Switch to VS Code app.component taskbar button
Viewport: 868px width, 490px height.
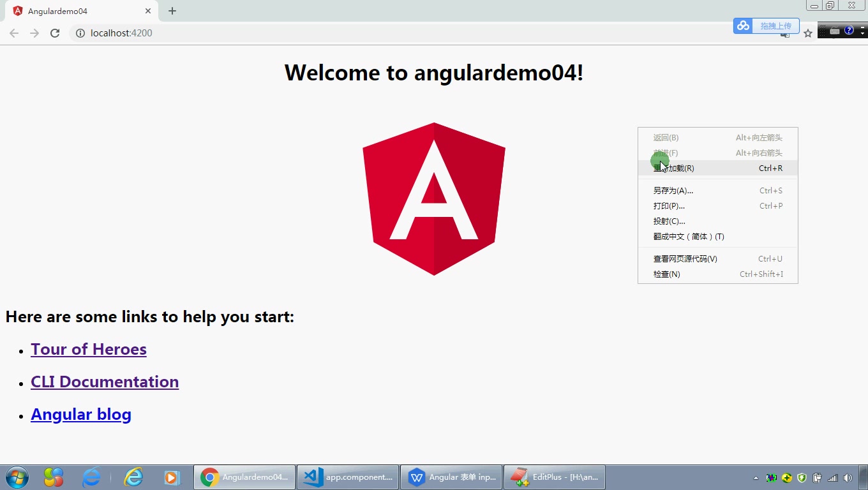tap(348, 477)
